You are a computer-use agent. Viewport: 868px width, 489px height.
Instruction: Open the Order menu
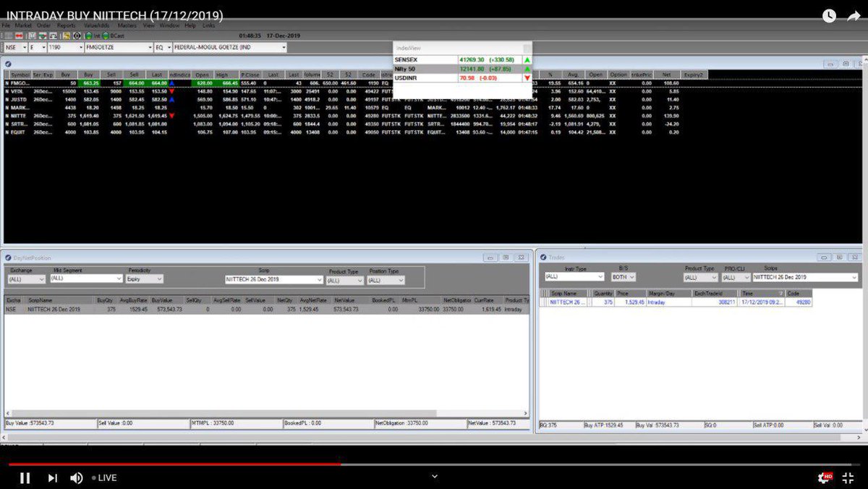click(x=43, y=25)
